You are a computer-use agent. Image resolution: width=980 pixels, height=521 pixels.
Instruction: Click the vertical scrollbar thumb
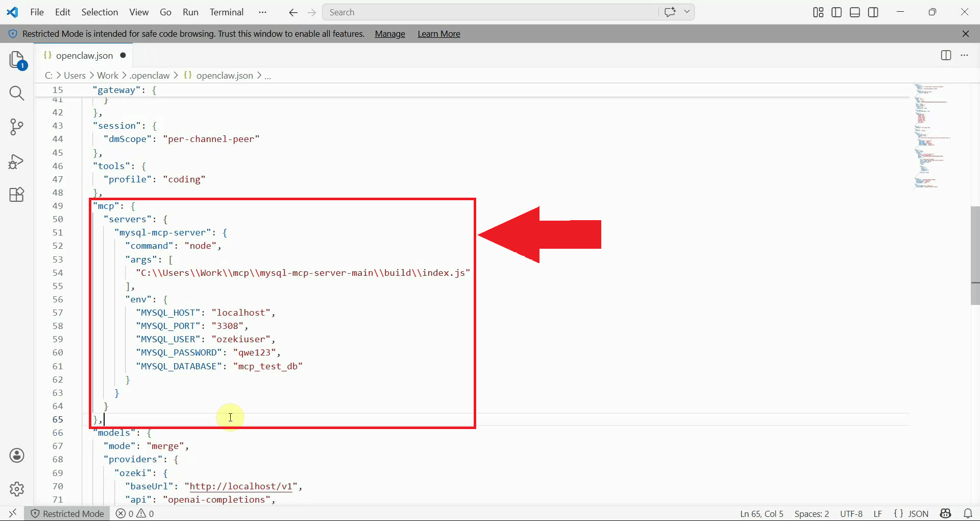pyautogui.click(x=975, y=255)
